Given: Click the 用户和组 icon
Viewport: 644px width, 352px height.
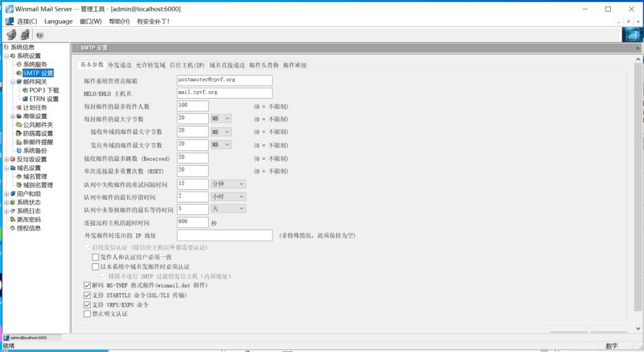Looking at the screenshot, I should tap(13, 194).
